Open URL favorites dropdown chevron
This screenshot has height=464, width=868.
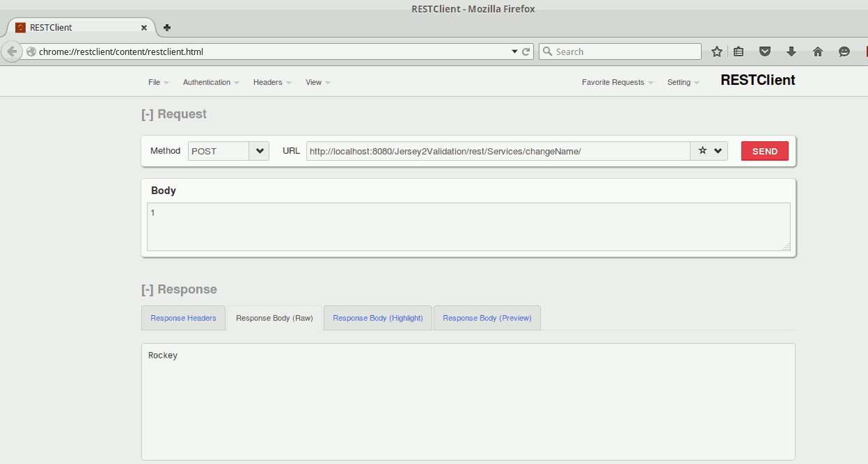tap(718, 151)
